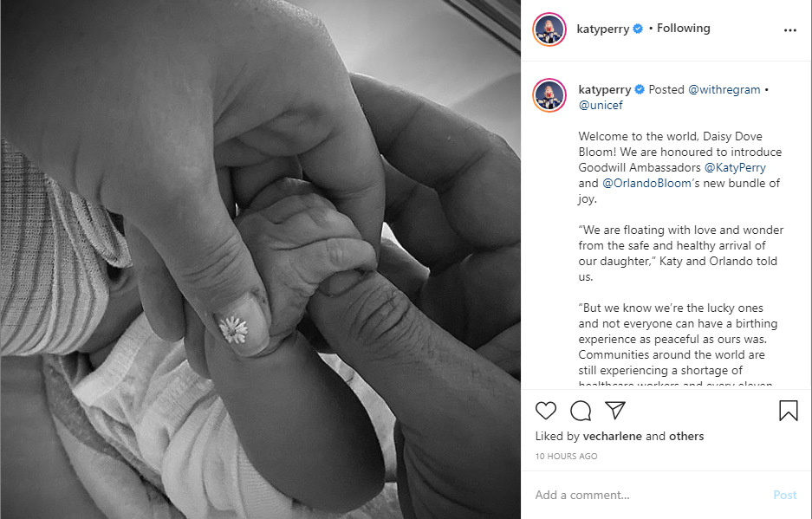Visit the @KatyPerry mention in caption
This screenshot has height=519, width=812.
pos(735,168)
